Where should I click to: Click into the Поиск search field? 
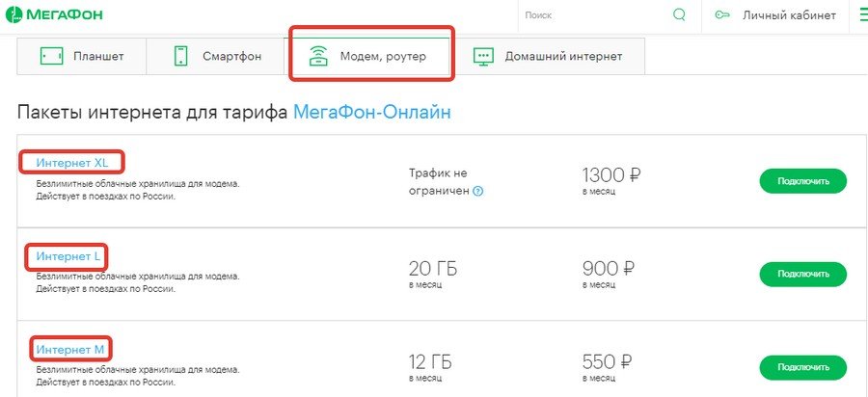click(588, 15)
